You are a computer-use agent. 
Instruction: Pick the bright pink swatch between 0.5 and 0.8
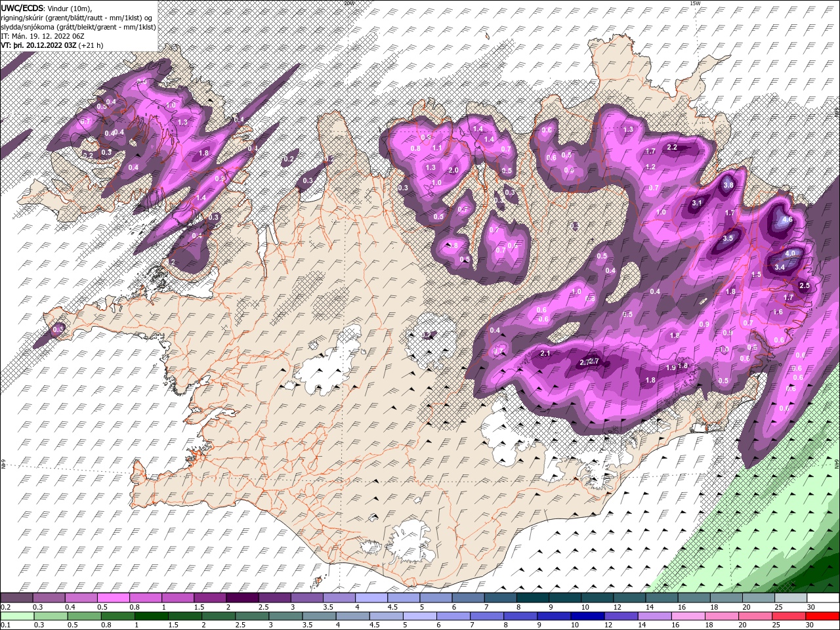[113, 598]
